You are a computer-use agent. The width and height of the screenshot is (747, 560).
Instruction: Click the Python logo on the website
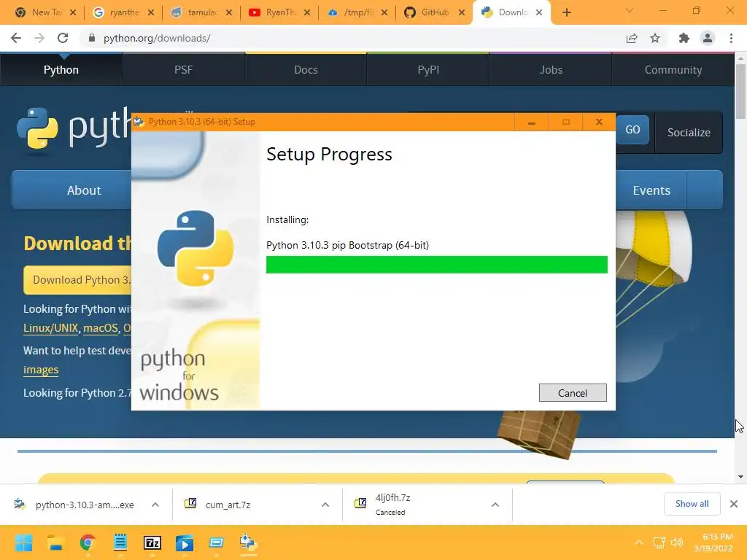click(37, 128)
